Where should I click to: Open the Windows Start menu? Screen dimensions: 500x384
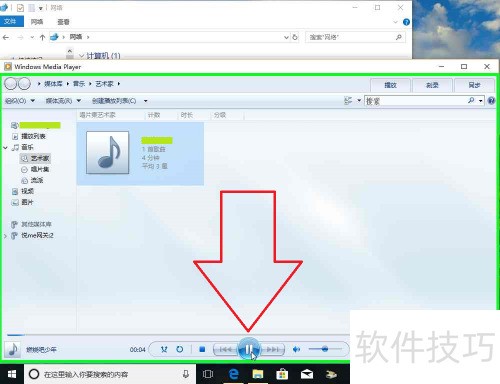[x=12, y=374]
